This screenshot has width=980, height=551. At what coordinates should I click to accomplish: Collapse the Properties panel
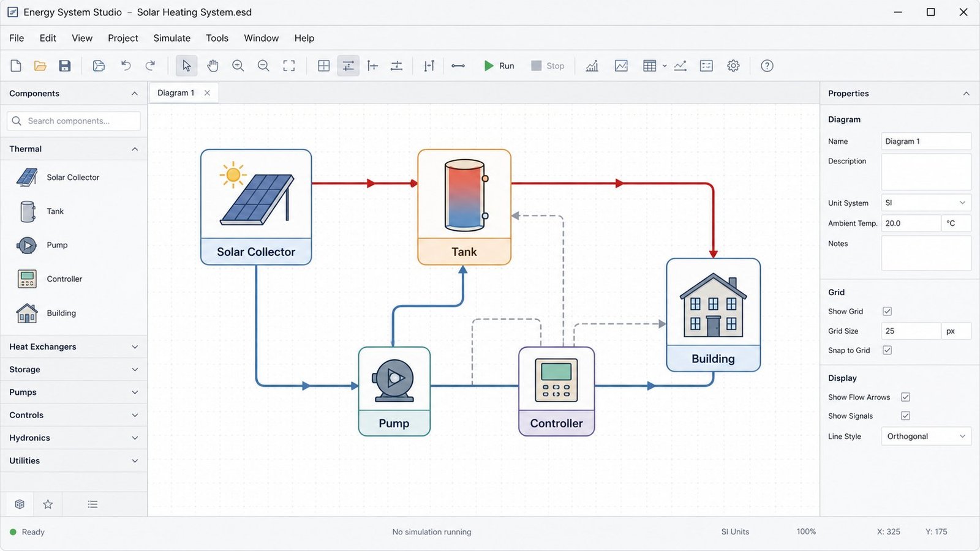966,94
